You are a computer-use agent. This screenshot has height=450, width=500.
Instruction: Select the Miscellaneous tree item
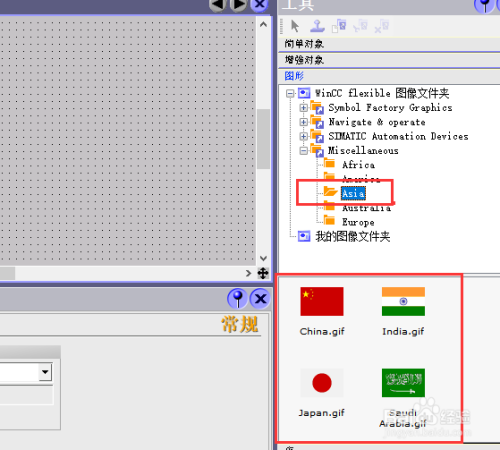pyautogui.click(x=363, y=151)
